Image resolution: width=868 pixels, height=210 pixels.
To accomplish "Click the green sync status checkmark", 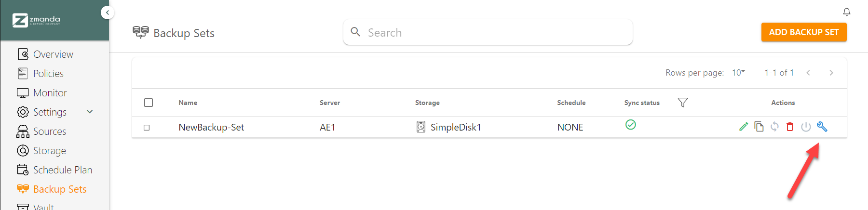I will (631, 125).
